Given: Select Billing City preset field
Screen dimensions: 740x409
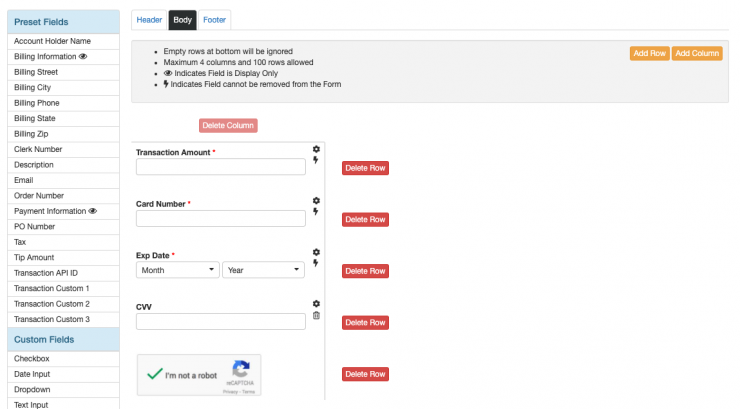Looking at the screenshot, I should [x=63, y=88].
